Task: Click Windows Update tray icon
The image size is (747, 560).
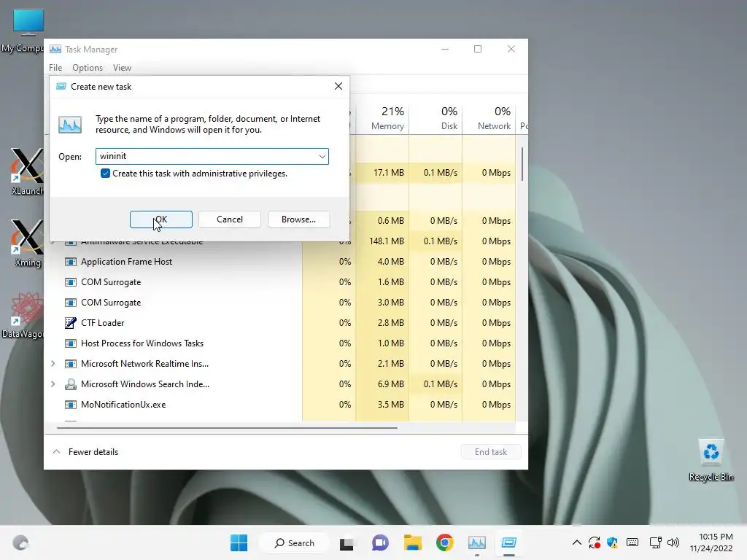Action: pyautogui.click(x=594, y=542)
